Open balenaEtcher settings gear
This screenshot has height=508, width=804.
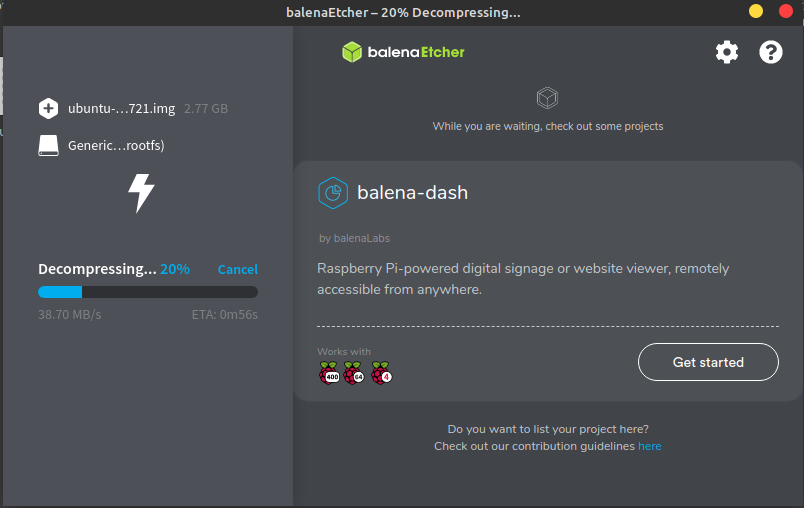point(727,52)
